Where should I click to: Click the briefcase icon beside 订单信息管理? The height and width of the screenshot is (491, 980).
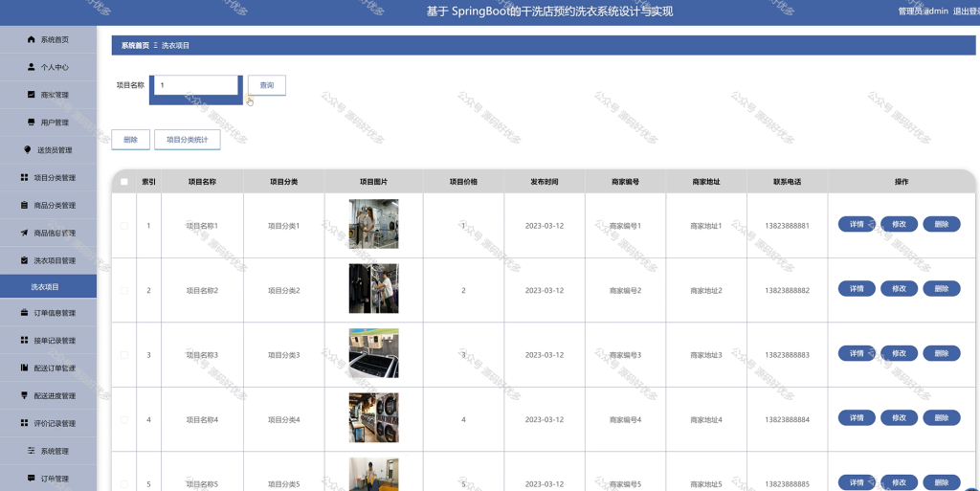24,312
